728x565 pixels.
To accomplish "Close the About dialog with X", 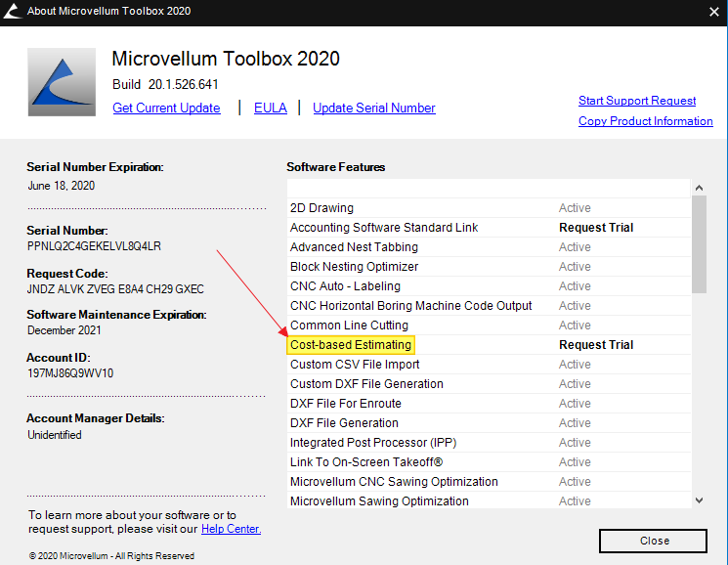I will pyautogui.click(x=714, y=12).
